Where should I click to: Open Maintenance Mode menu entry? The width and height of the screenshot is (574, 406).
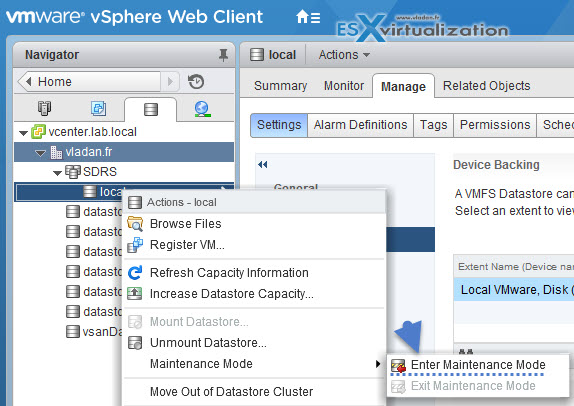click(255, 364)
